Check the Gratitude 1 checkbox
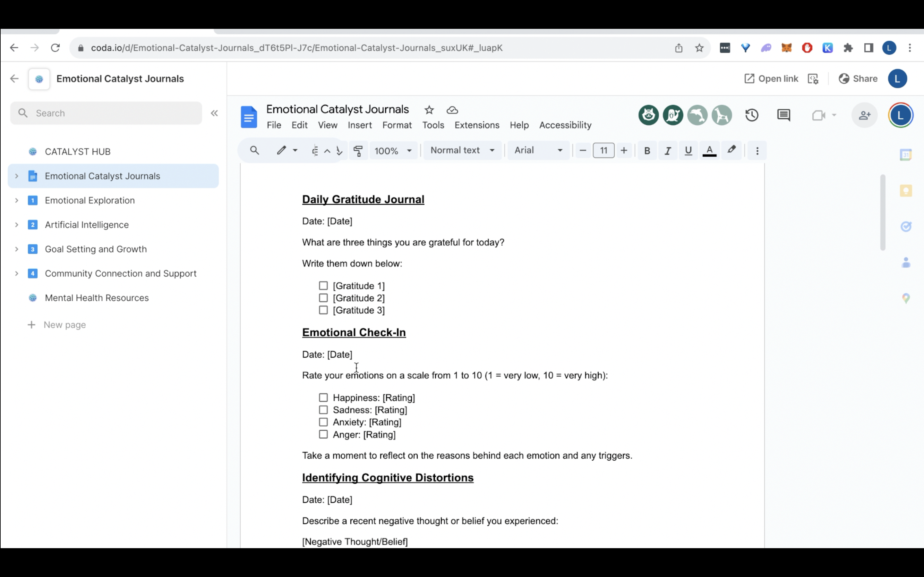The image size is (924, 577). point(323,286)
